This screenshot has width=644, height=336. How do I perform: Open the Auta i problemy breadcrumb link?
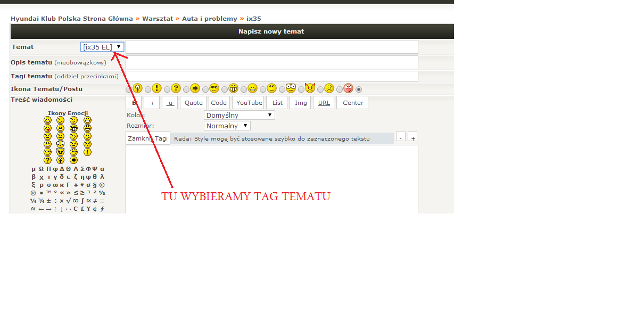210,19
